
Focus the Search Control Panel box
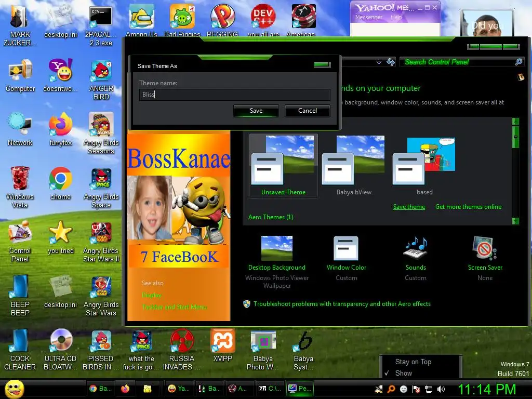click(x=462, y=62)
